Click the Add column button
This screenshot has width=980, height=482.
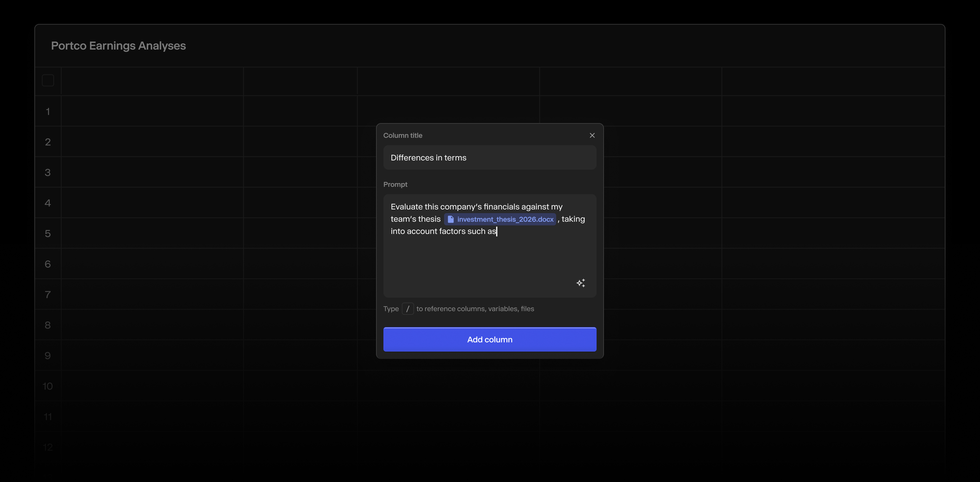490,339
